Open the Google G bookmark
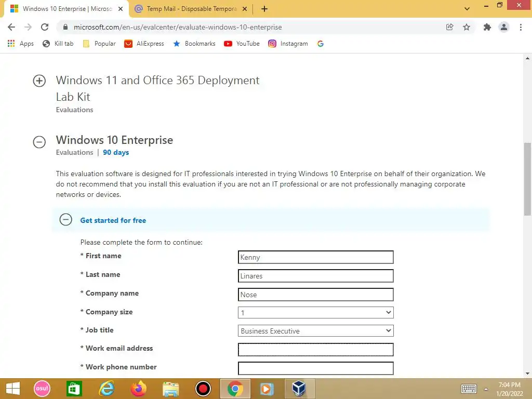This screenshot has height=399, width=532. [x=320, y=44]
